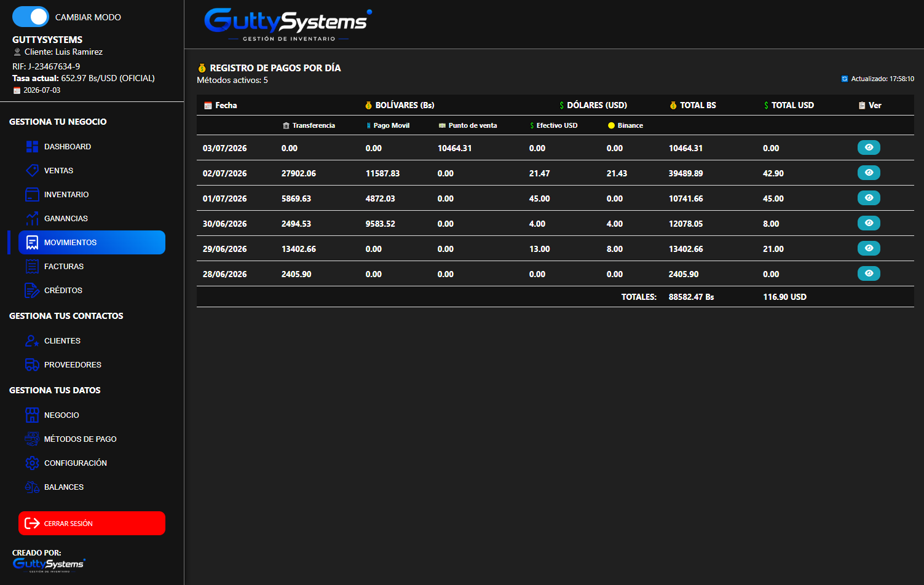Click the 11587.83 Pago Movil value
Viewport: 924px width, 585px height.
382,173
